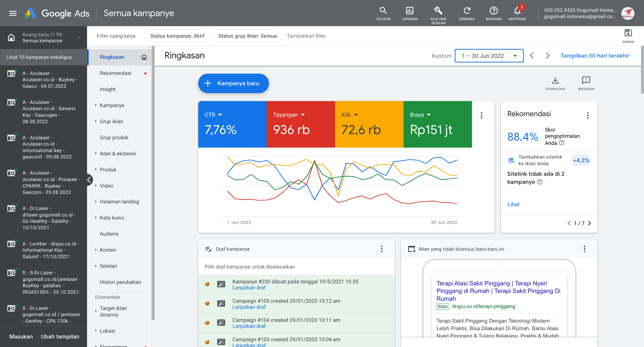Open the Notifikasi bell icon
The height and width of the screenshot is (347, 644).
click(x=517, y=11)
